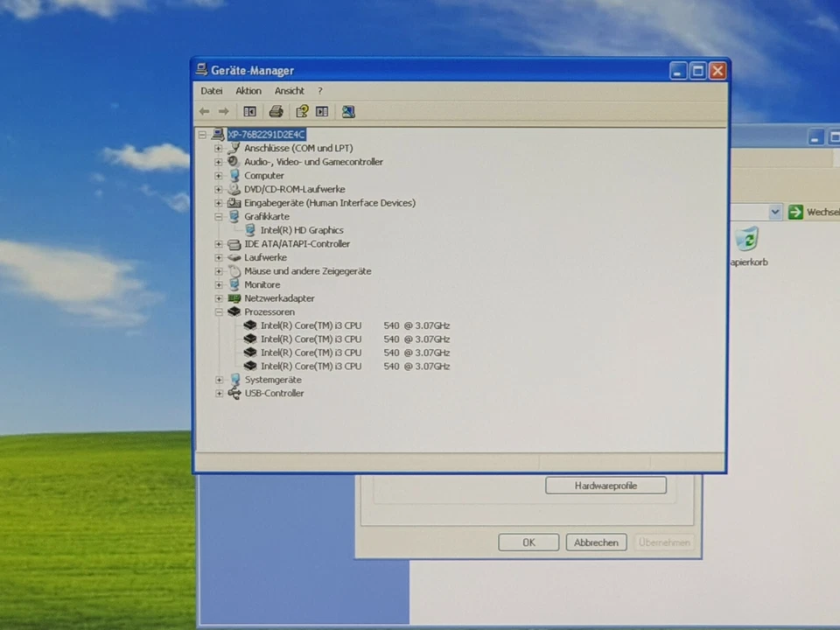Click the green Wechseln go button
This screenshot has width=840, height=630.
795,212
